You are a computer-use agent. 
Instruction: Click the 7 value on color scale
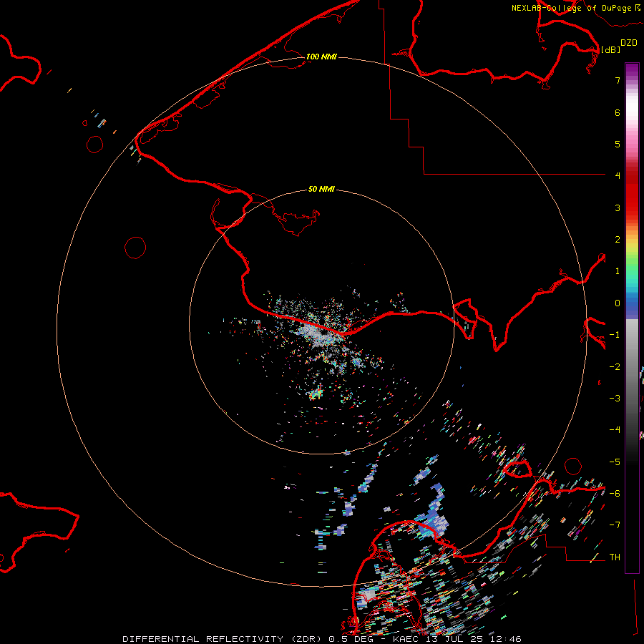618,80
